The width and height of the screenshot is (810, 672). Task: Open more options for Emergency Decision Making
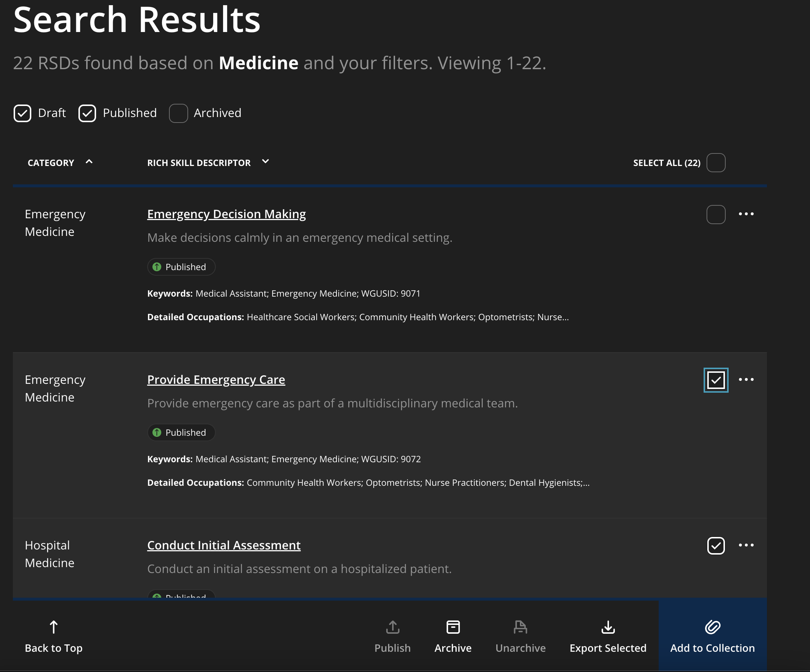click(x=746, y=214)
